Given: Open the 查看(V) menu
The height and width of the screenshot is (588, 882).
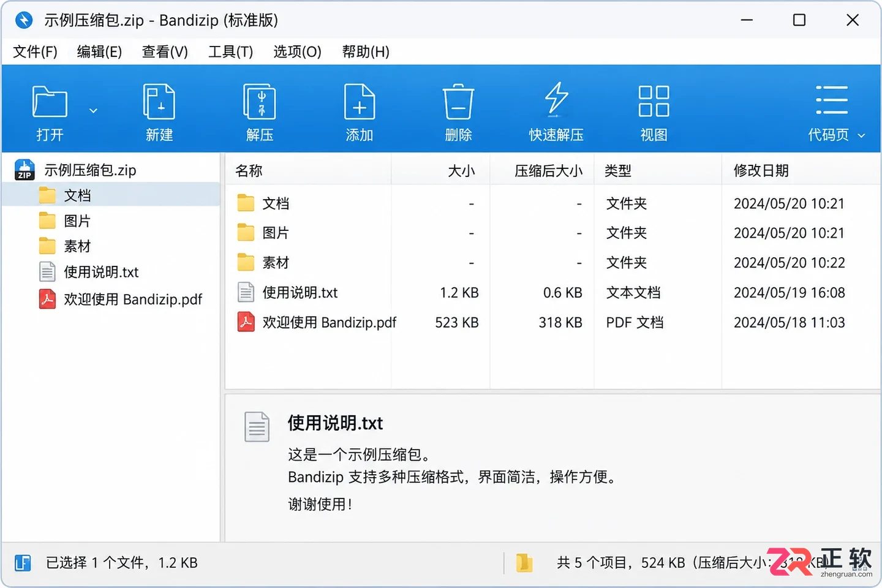Looking at the screenshot, I should pos(165,51).
